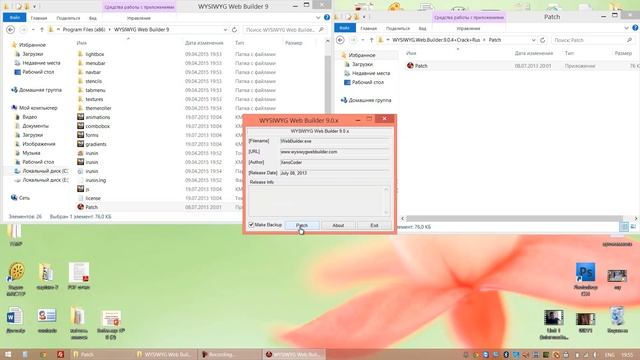Open the Главная tab in Web Builder 9 window
Screen dimensions: 640x360
(x=39, y=18)
